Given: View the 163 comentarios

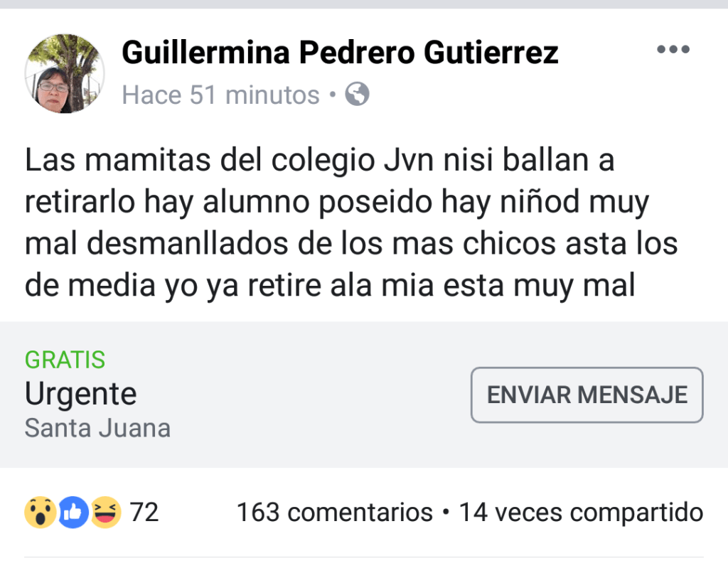Looking at the screenshot, I should point(334,513).
